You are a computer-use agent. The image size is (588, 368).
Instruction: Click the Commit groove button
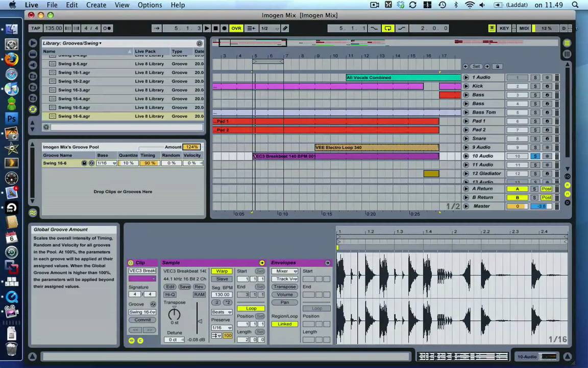point(142,320)
